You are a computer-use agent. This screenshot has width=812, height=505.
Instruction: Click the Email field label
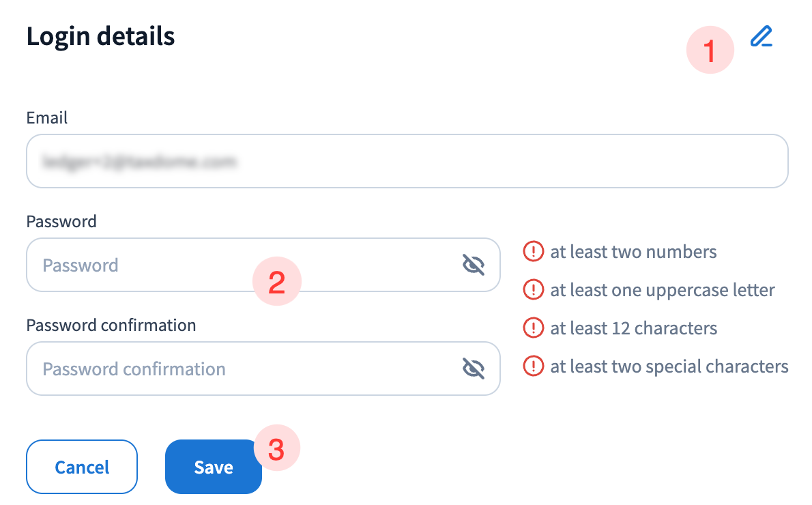point(47,118)
